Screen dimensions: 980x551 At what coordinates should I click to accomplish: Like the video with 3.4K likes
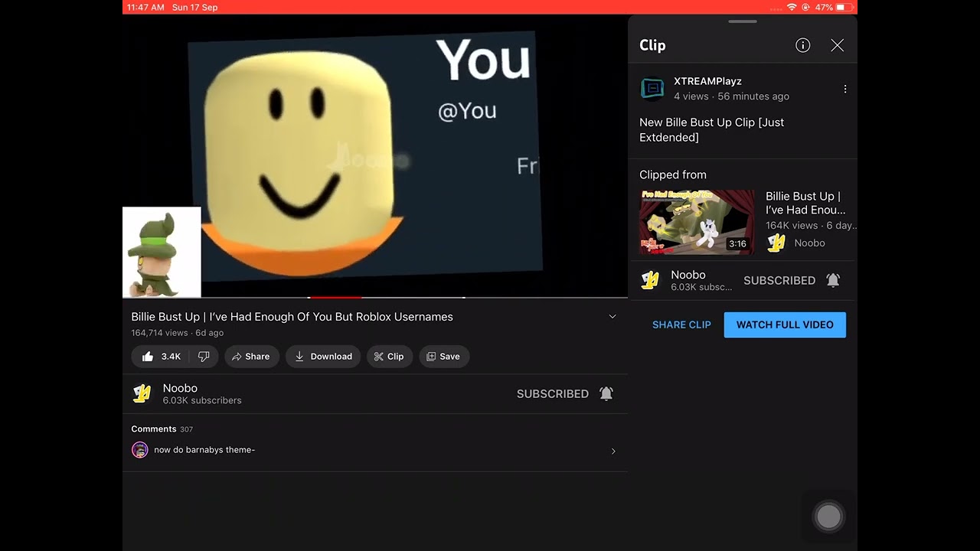click(162, 357)
